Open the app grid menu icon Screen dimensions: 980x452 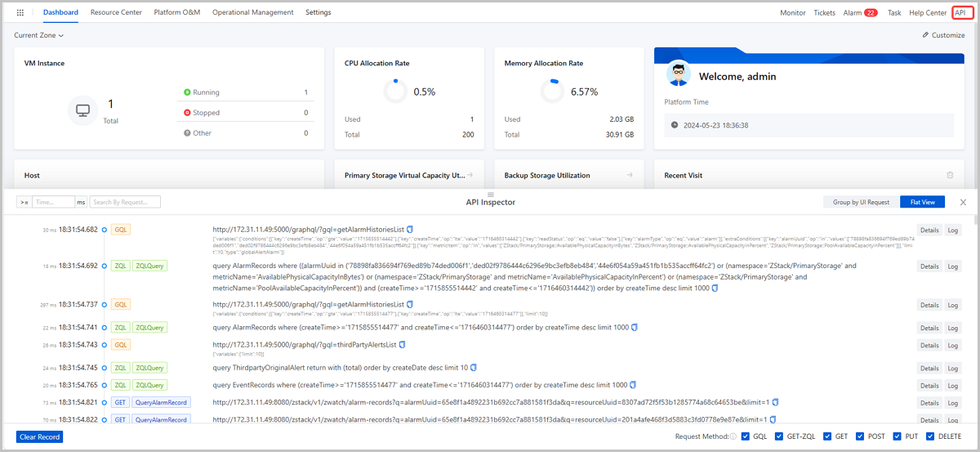click(x=20, y=13)
